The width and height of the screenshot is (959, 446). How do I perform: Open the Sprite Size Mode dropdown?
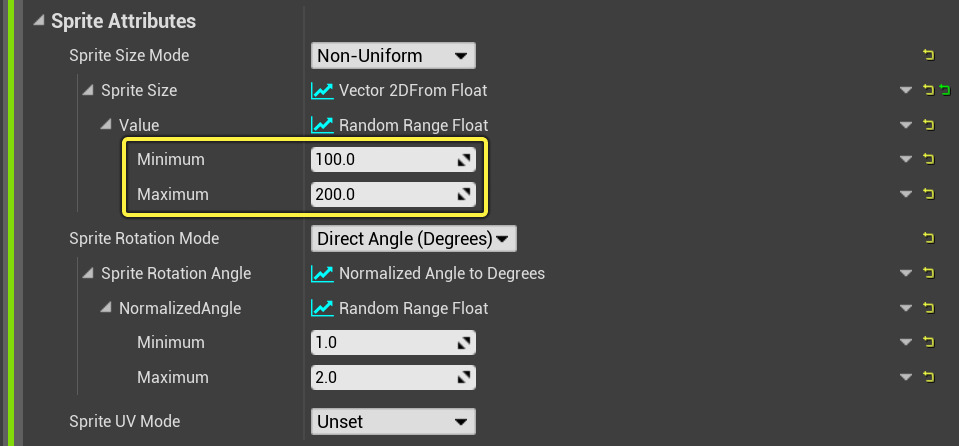click(x=393, y=55)
